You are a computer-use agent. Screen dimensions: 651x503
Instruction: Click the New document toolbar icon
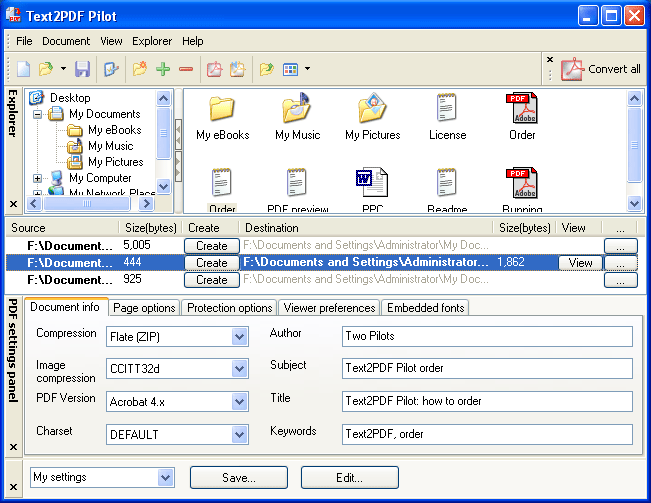tap(23, 69)
